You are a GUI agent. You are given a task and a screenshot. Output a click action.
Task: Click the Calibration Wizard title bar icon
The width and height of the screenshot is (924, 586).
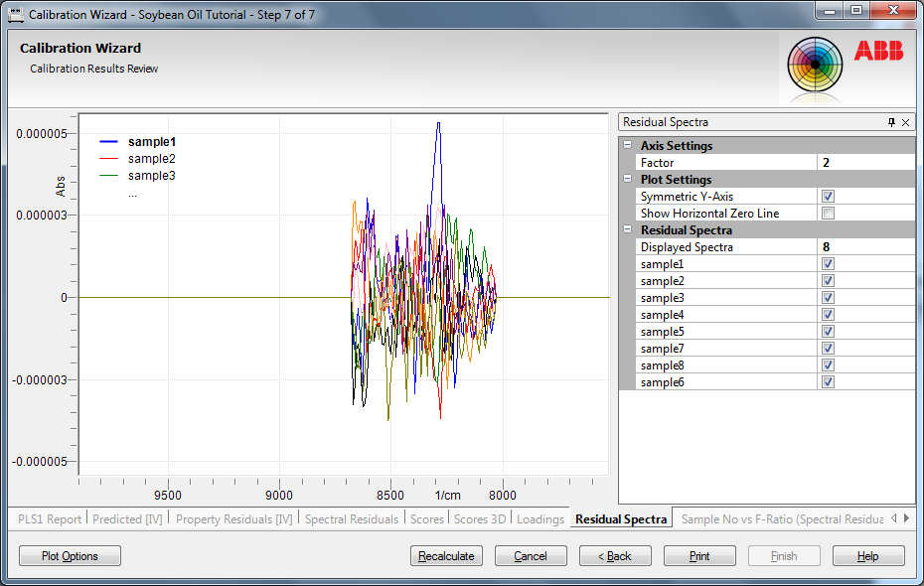tap(15, 15)
